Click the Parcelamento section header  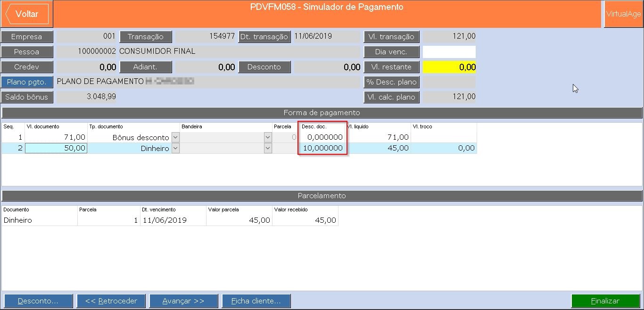322,196
